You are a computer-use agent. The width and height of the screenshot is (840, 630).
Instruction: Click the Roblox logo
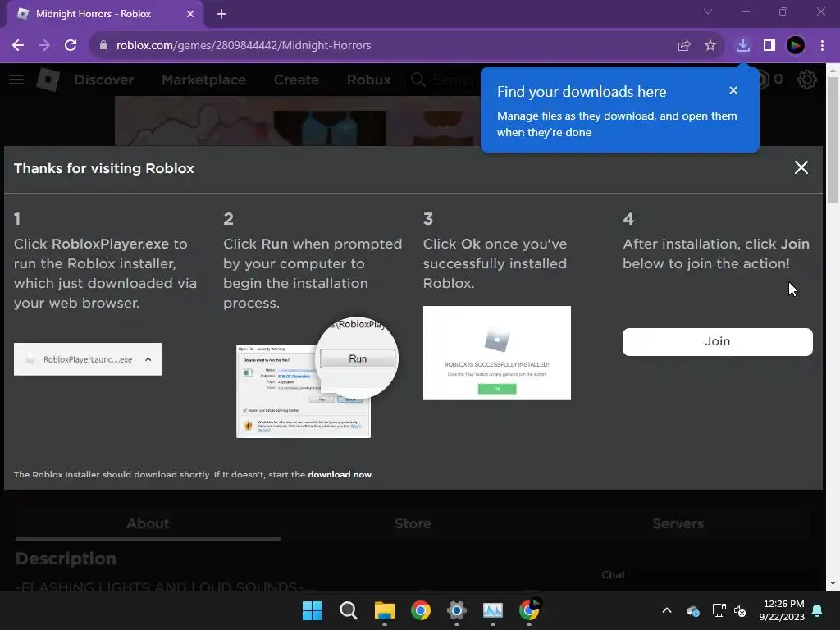pos(48,80)
